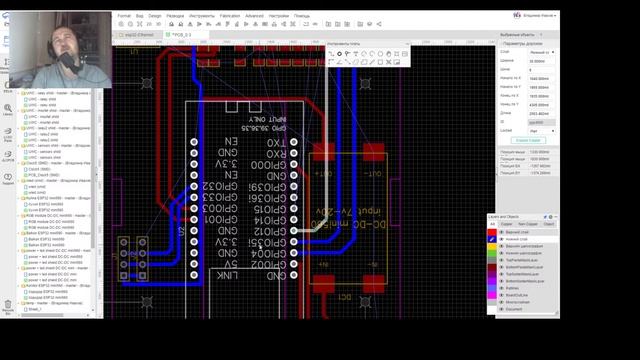Collapse the 'Clock5 (SMD) - master' project
This screenshot has height=360, width=640.
pyautogui.click(x=19, y=163)
